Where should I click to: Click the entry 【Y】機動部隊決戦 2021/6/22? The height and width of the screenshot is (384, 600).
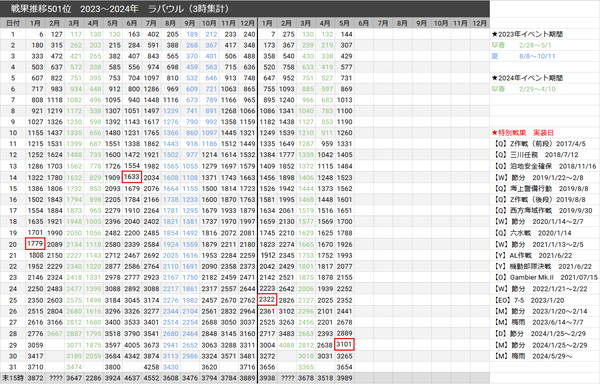pyautogui.click(x=542, y=267)
